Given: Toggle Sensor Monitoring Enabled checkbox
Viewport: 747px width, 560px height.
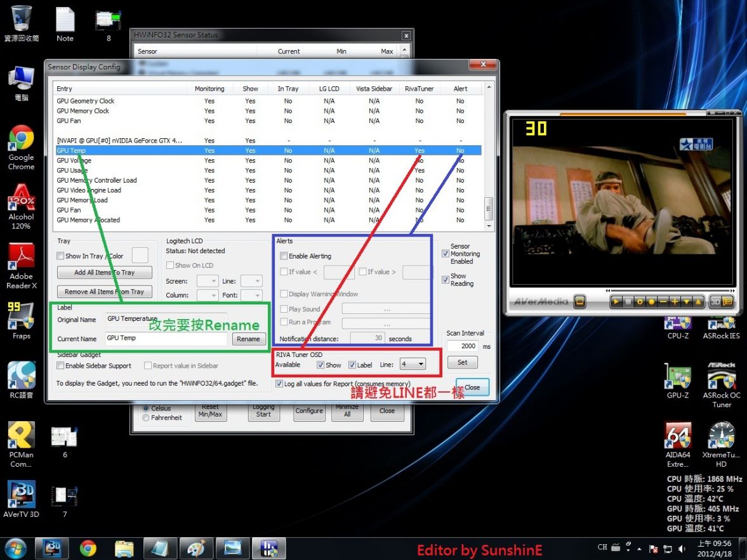Looking at the screenshot, I should click(x=446, y=254).
